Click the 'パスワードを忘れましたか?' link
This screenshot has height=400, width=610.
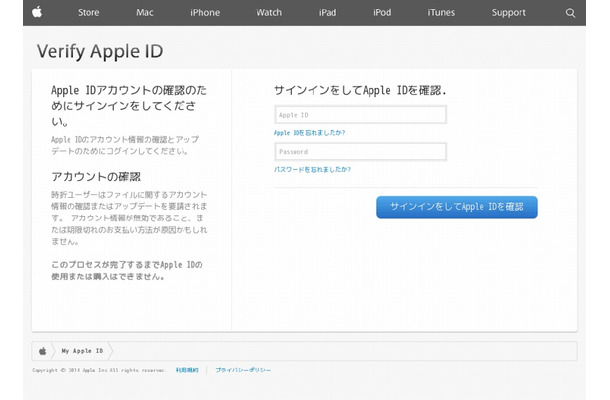point(312,169)
